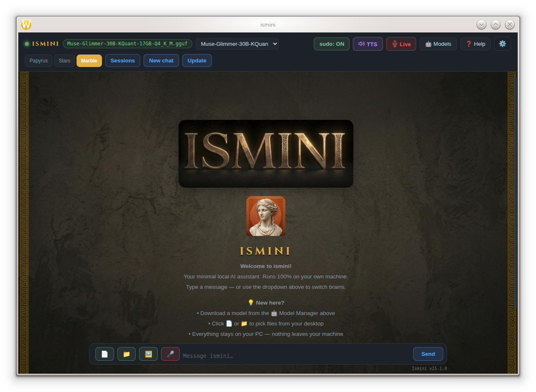
Task: Click the ISMINI logo in header
Action: [x=45, y=44]
